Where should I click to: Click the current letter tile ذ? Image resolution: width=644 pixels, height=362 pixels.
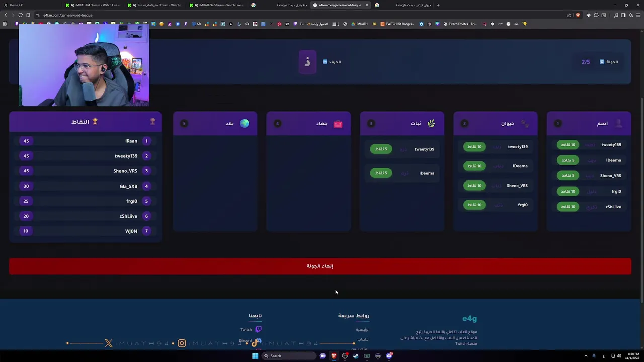pyautogui.click(x=307, y=62)
